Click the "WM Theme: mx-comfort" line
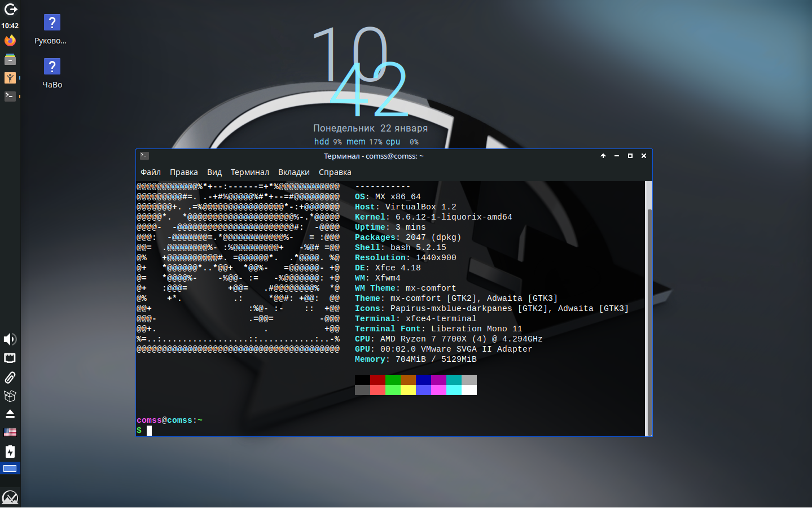812x508 pixels. click(406, 288)
